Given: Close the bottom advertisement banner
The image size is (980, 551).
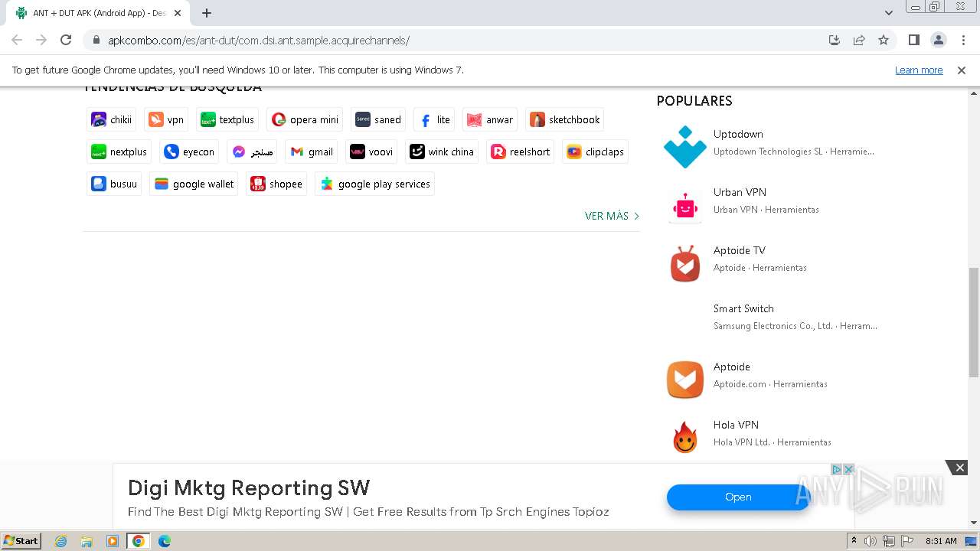Looking at the screenshot, I should (959, 468).
